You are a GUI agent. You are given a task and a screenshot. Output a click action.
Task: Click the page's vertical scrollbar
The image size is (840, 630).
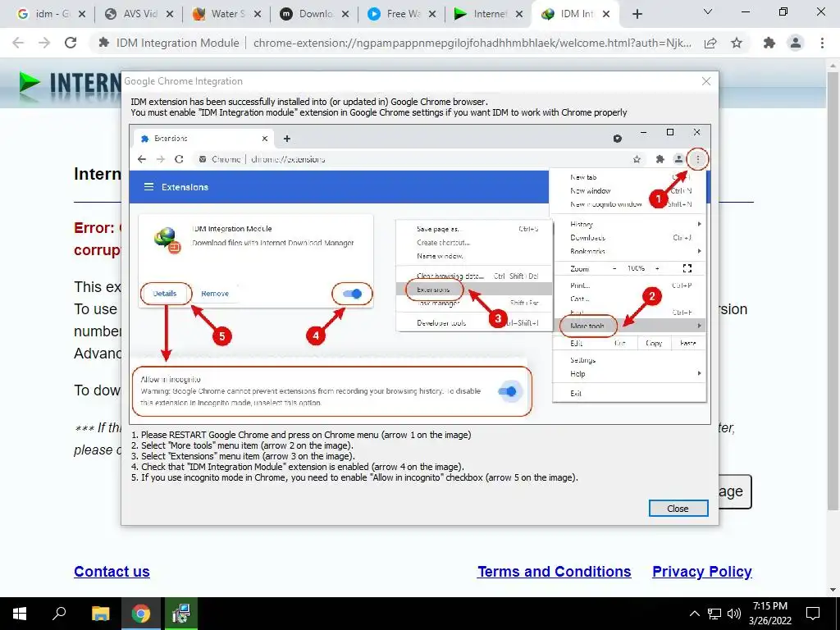(833, 290)
